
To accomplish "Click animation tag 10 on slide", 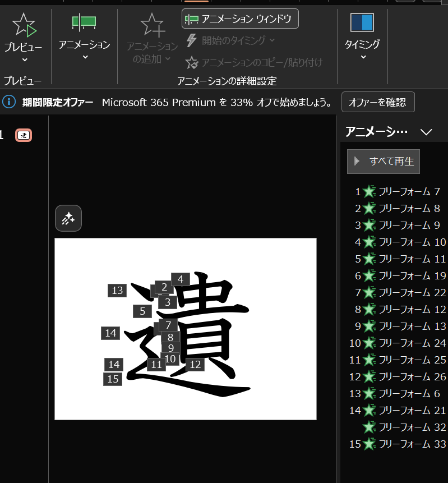I will [170, 359].
